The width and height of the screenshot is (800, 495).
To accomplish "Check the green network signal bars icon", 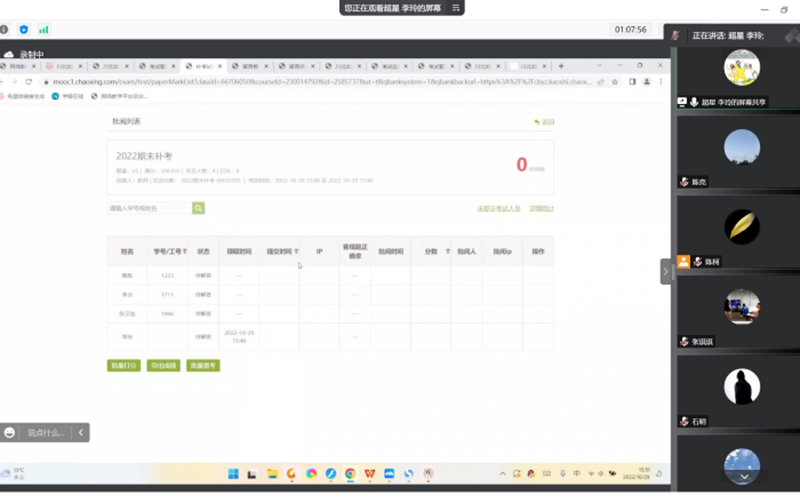I will 43,30.
